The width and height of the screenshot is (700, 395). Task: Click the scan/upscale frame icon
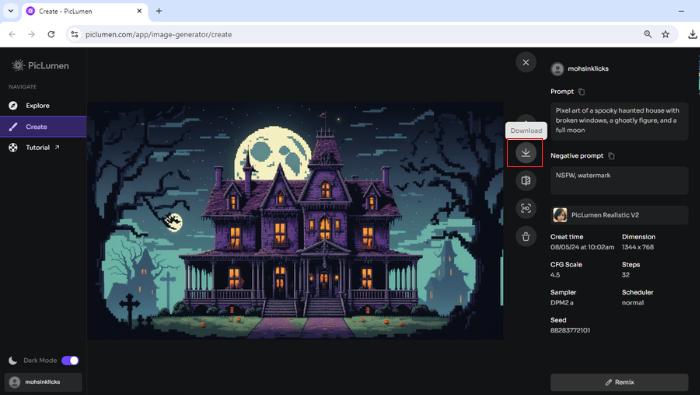(x=525, y=208)
